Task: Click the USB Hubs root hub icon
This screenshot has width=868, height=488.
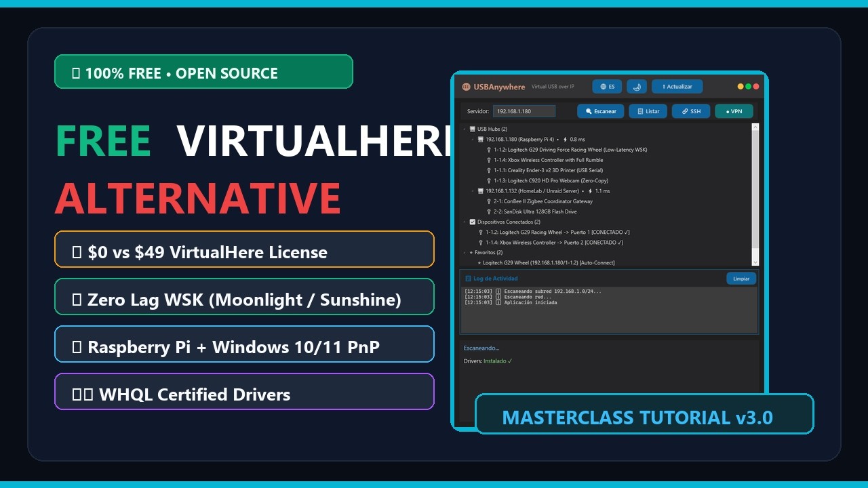Action: tap(472, 129)
